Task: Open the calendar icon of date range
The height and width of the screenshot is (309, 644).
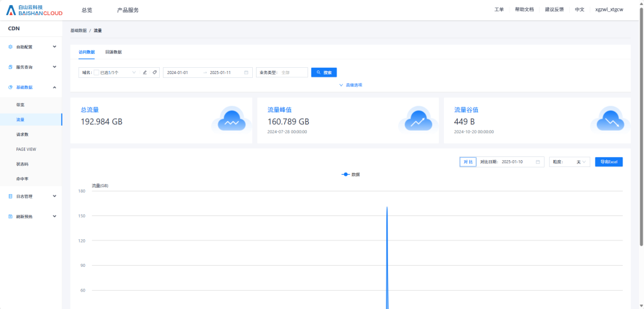Action: pos(246,72)
